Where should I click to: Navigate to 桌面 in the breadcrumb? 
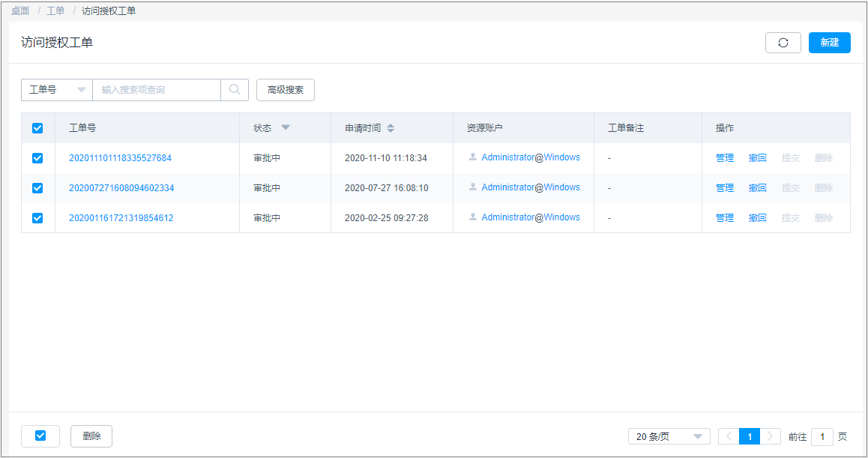tap(20, 11)
